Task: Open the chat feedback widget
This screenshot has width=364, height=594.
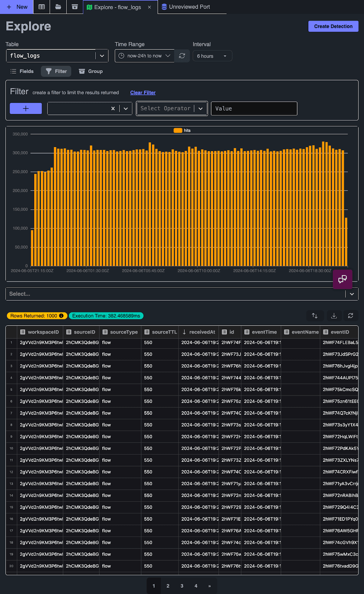Action: click(342, 279)
